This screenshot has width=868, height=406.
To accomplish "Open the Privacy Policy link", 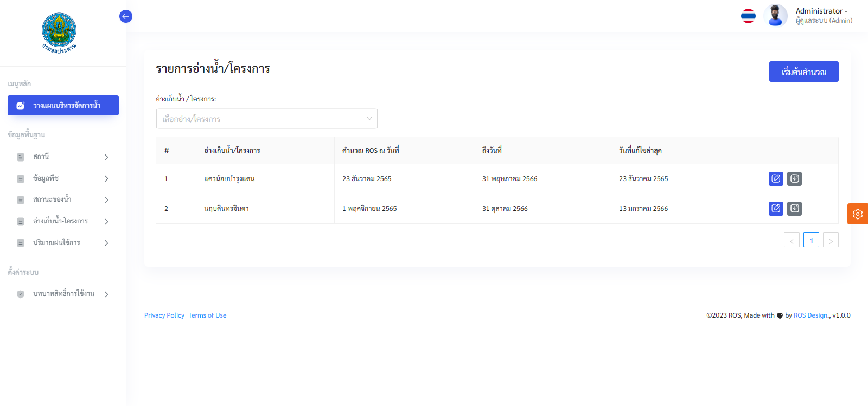I will point(164,315).
